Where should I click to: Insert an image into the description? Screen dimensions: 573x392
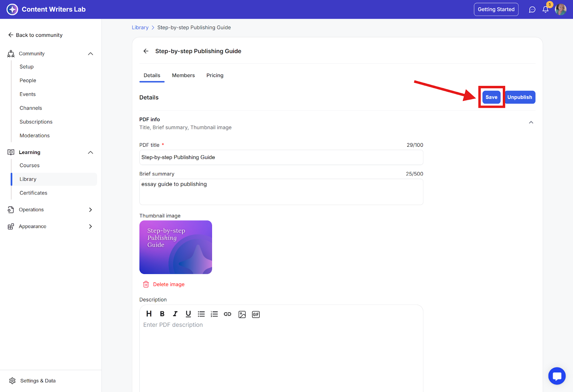(242, 314)
